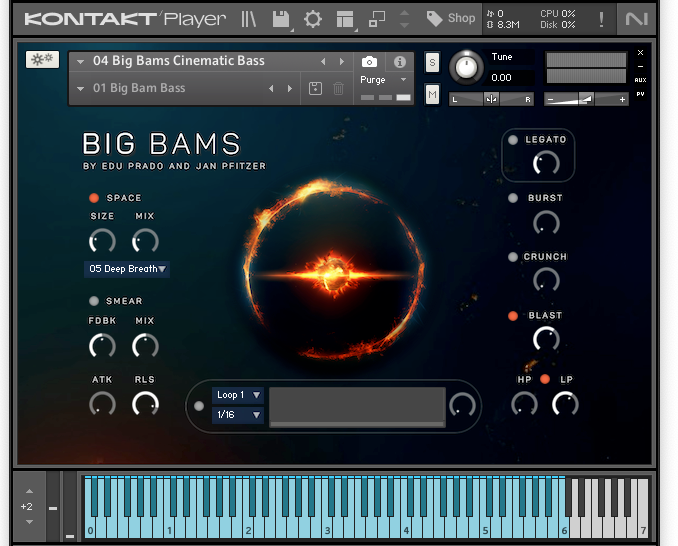This screenshot has height=546, width=678.
Task: Click the save floppy disk icon
Action: 281,18
